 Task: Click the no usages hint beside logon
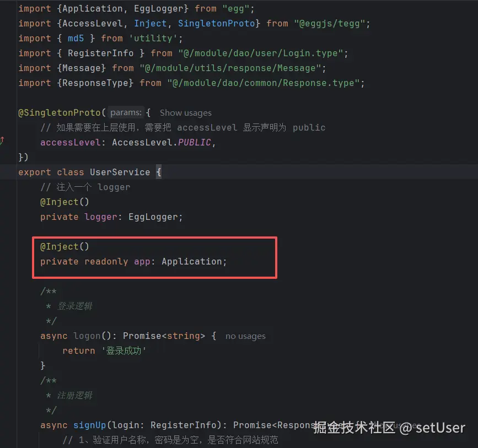tap(245, 336)
